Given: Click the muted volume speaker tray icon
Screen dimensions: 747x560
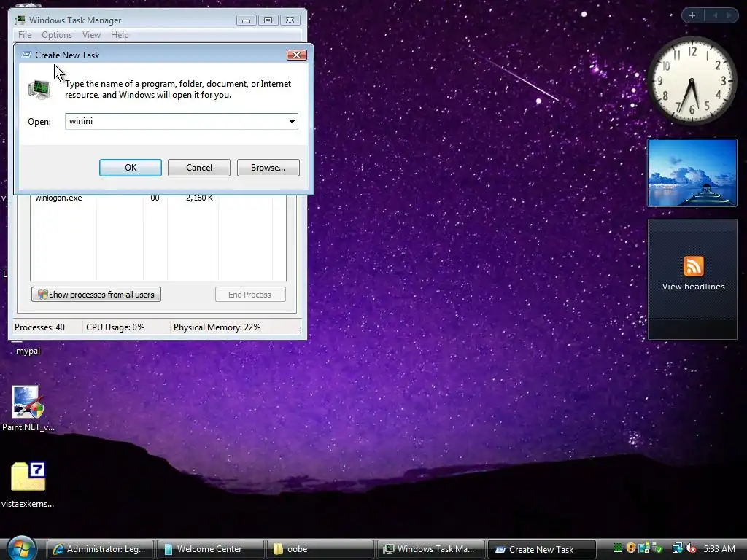Looking at the screenshot, I should pyautogui.click(x=691, y=548).
